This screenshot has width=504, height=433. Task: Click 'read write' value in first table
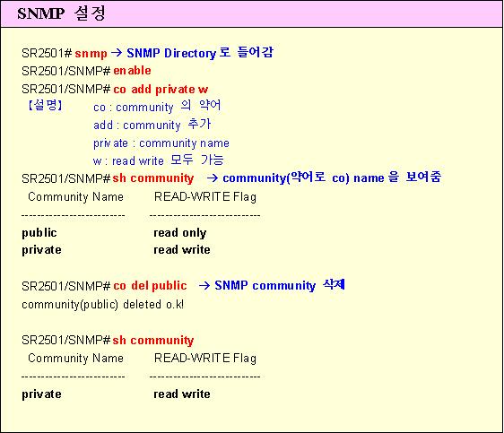point(182,249)
